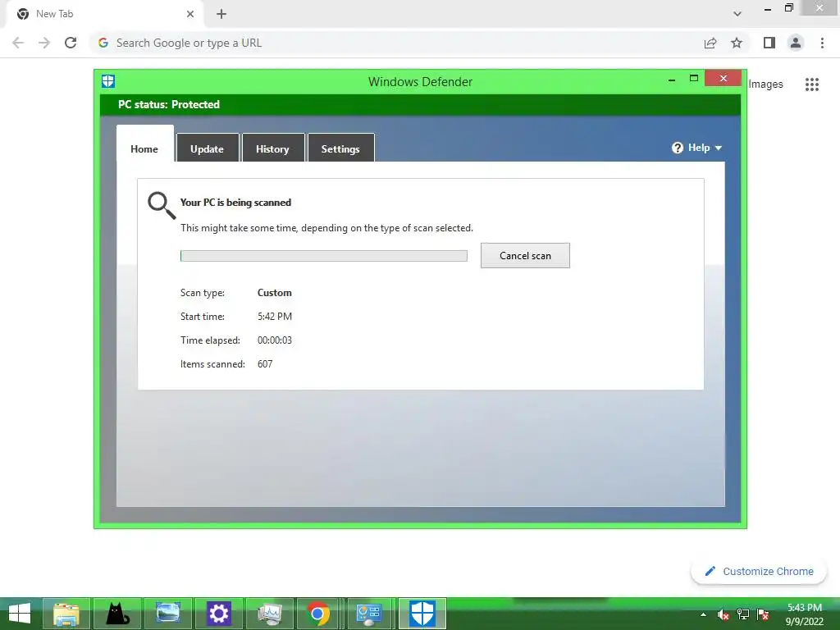Click the Windows Defender taskbar icon
Screen dimensions: 840x630
pos(422,614)
